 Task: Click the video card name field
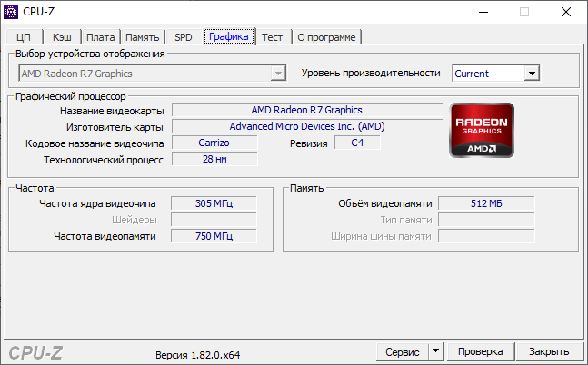(x=307, y=110)
